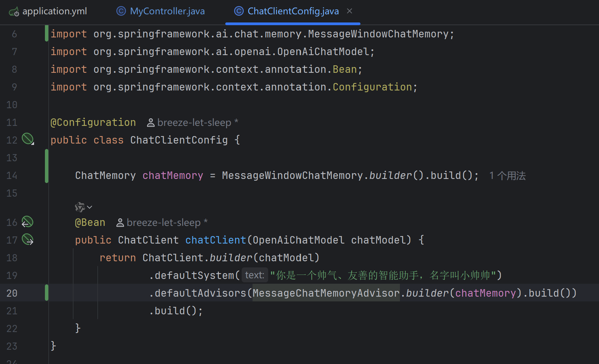Click the bean gutter icon on line 17
The image size is (599, 364).
28,239
